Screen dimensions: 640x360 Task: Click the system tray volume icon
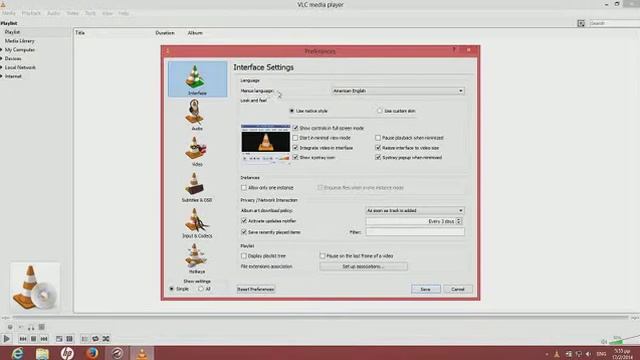(588, 354)
